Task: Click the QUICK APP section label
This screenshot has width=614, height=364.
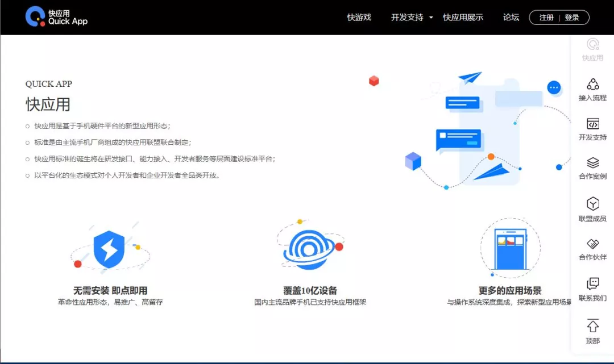Action: 48,84
